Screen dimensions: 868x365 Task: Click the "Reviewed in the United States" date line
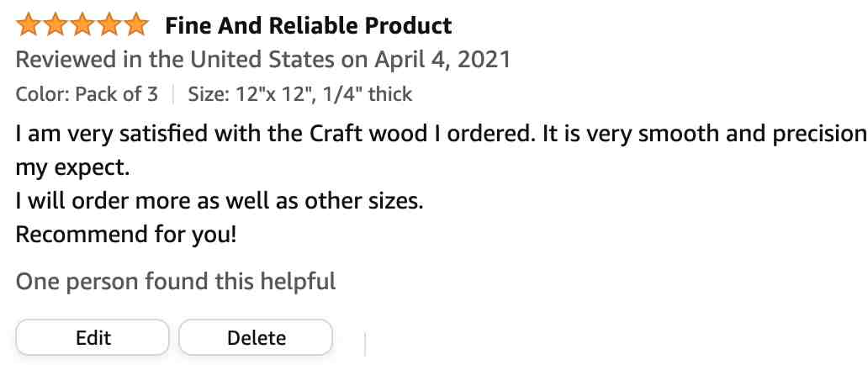(x=263, y=59)
